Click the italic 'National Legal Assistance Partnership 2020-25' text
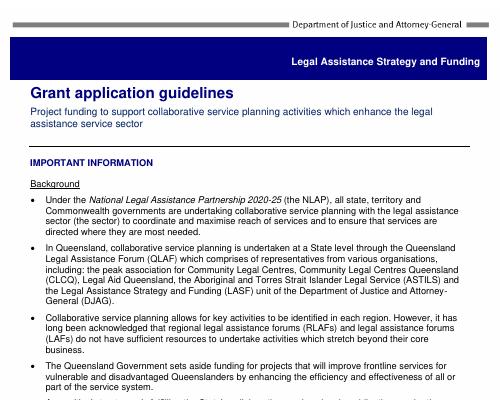This screenshot has height=400, width=500. [x=185, y=200]
